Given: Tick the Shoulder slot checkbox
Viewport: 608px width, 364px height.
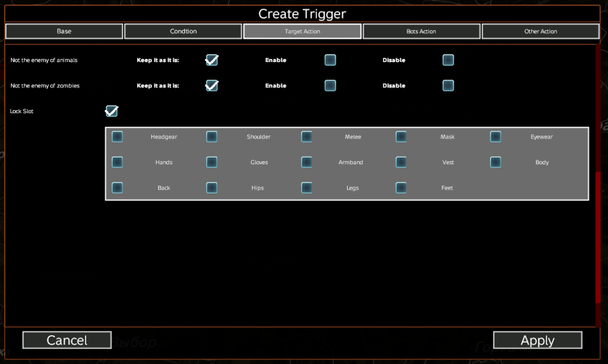Looking at the screenshot, I should [x=212, y=136].
